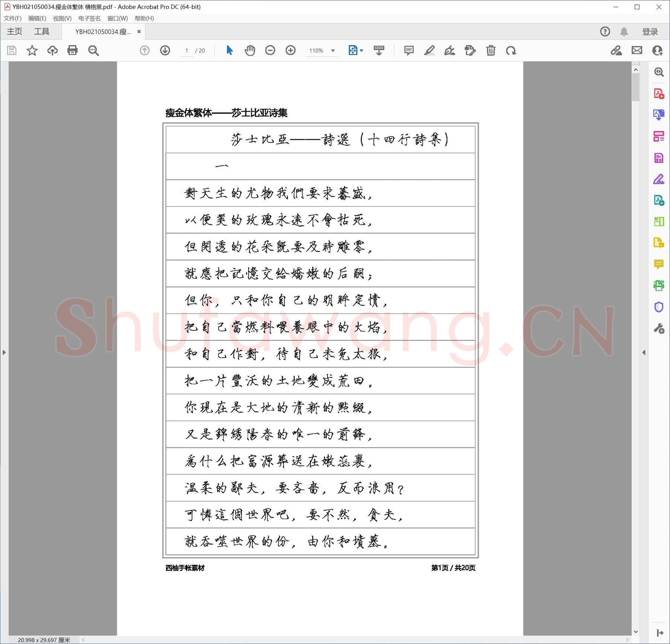This screenshot has height=644, width=670.
Task: Go to the previous page
Action: pos(144,50)
